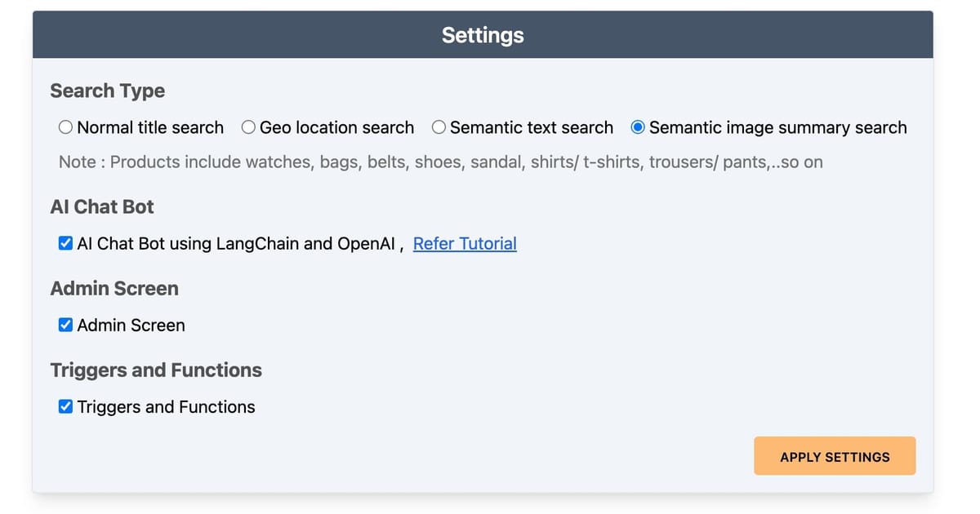Click the "AI Chat Bot" section heading
Viewport: 980px width, 514px height.
pyautogui.click(x=102, y=206)
